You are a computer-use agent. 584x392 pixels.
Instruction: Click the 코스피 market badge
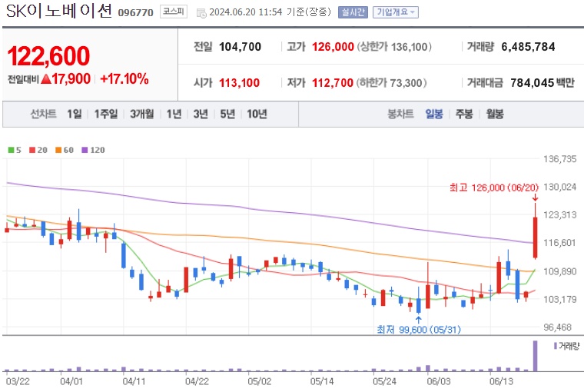(x=174, y=12)
